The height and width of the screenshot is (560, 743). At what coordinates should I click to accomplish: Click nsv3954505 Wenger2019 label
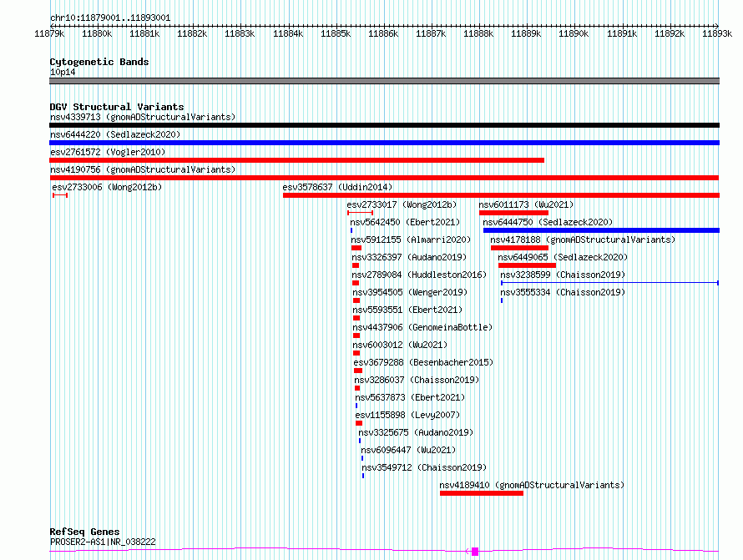pos(410,292)
